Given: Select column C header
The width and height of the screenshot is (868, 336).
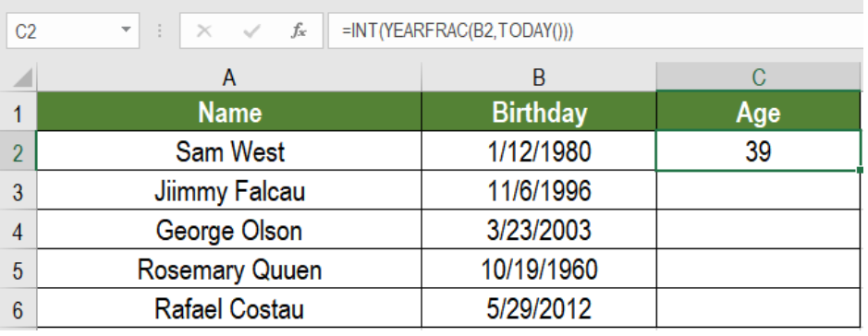Looking at the screenshot, I should click(759, 78).
